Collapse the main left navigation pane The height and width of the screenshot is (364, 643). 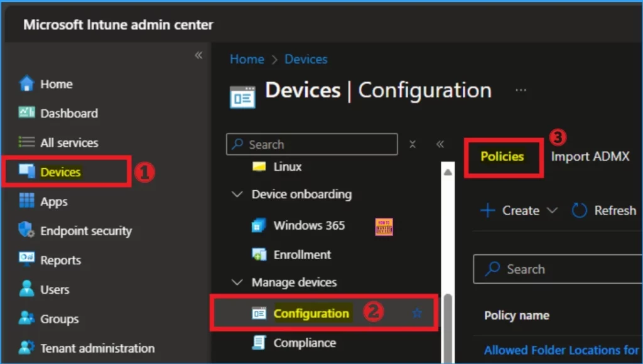199,55
